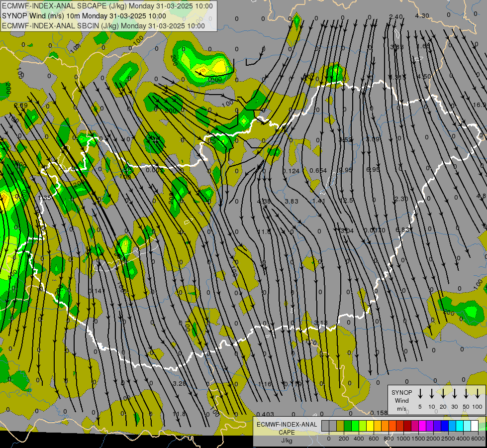The image size is (487, 448).
Task: Click the 2500 tick label on color scale
Action: [448, 439]
